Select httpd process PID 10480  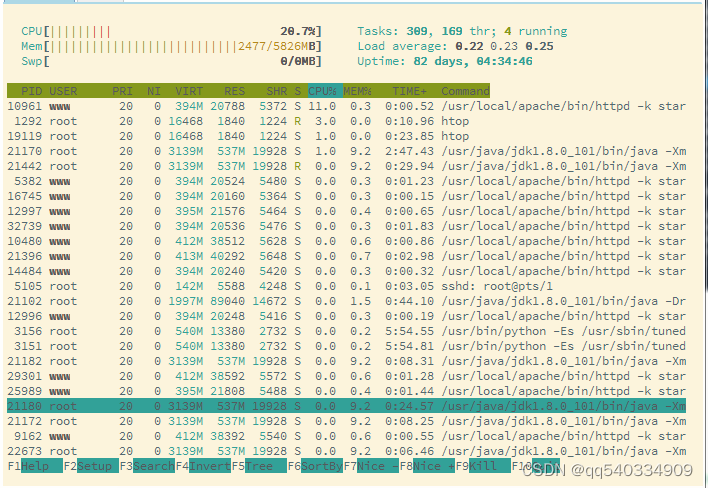click(346, 241)
